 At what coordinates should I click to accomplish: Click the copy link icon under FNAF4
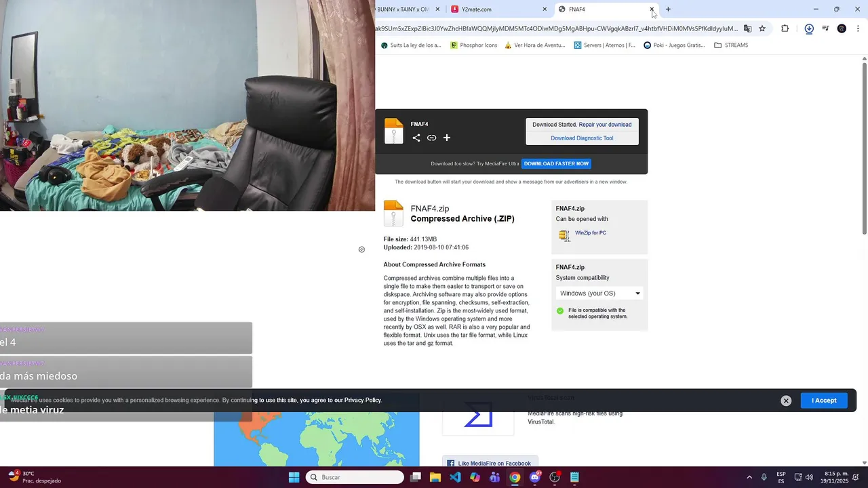[x=431, y=138]
